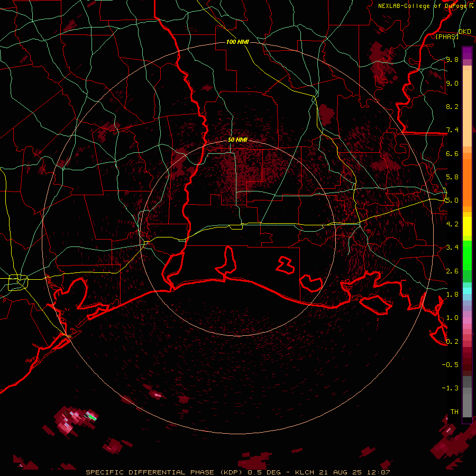Click the 100 NMI range ring label
Screen dimensions: 476x476
237,42
